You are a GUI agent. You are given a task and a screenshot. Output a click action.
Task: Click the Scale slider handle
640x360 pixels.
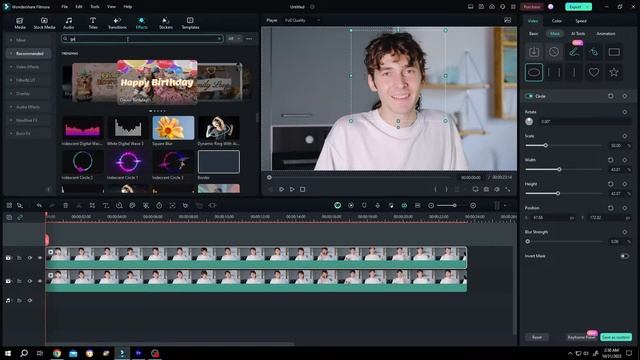[x=545, y=145]
